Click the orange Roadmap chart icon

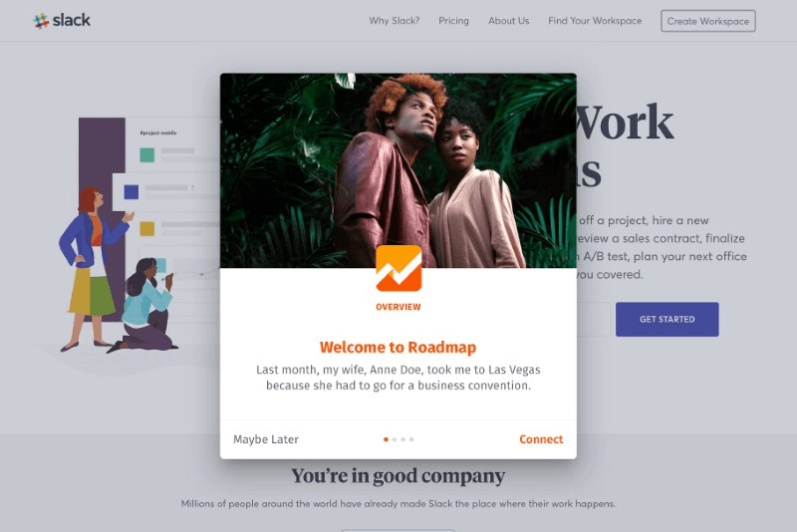(x=398, y=268)
